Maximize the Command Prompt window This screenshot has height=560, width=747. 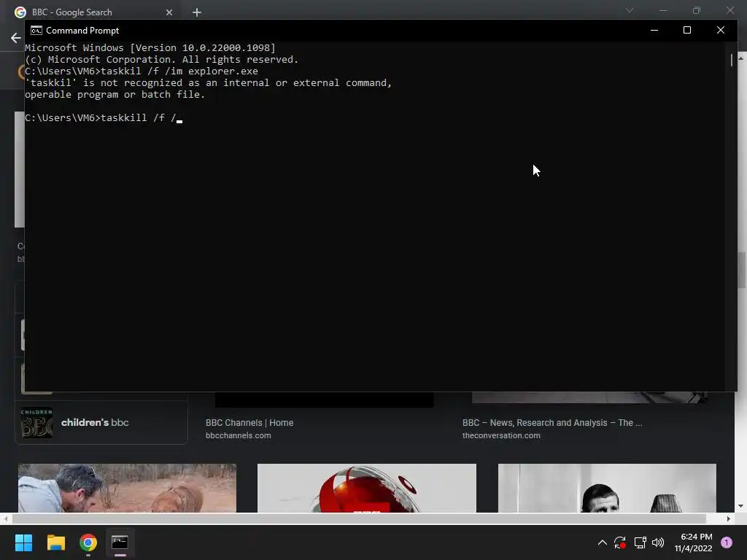tap(687, 30)
